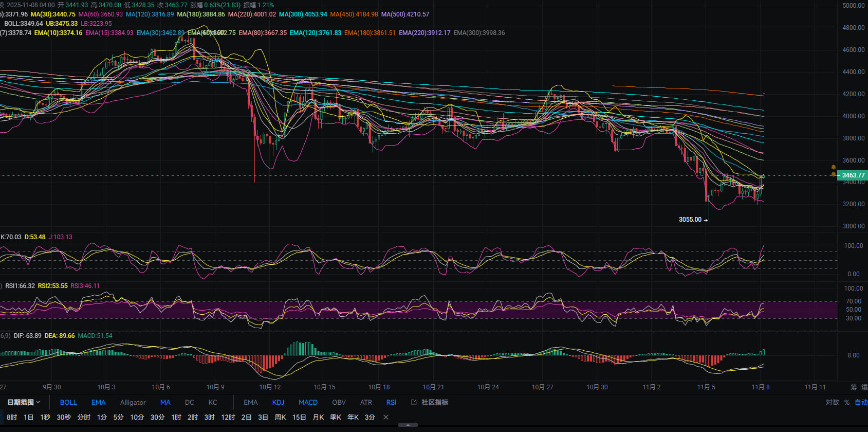Click the 筹 chip distribution icon
Screen dimensions: 868x432
point(854,387)
